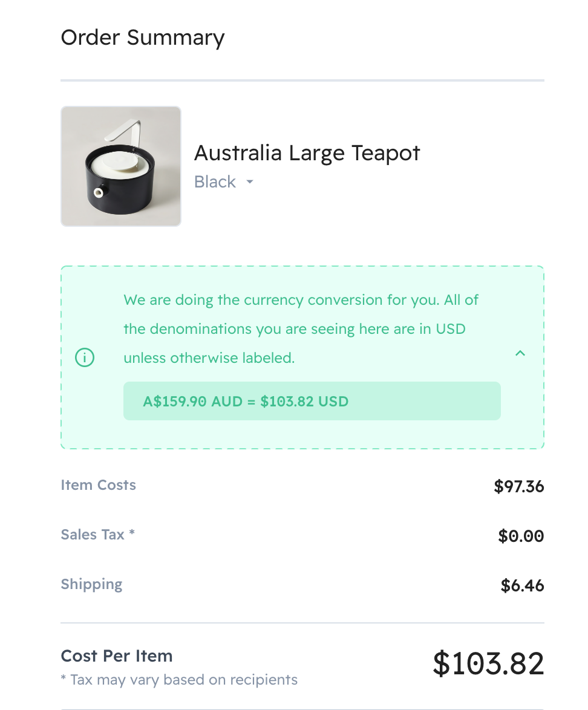The width and height of the screenshot is (588, 710).
Task: Click the currency conversion explanation text
Action: coord(301,329)
